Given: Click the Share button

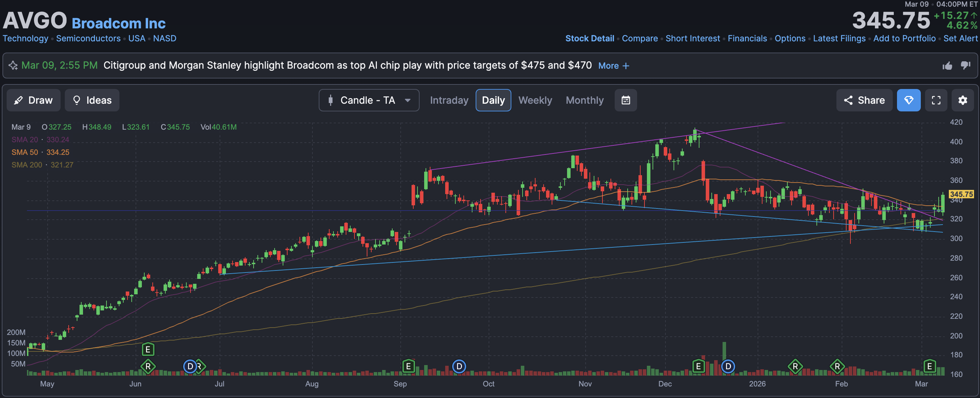Looking at the screenshot, I should pyautogui.click(x=864, y=100).
